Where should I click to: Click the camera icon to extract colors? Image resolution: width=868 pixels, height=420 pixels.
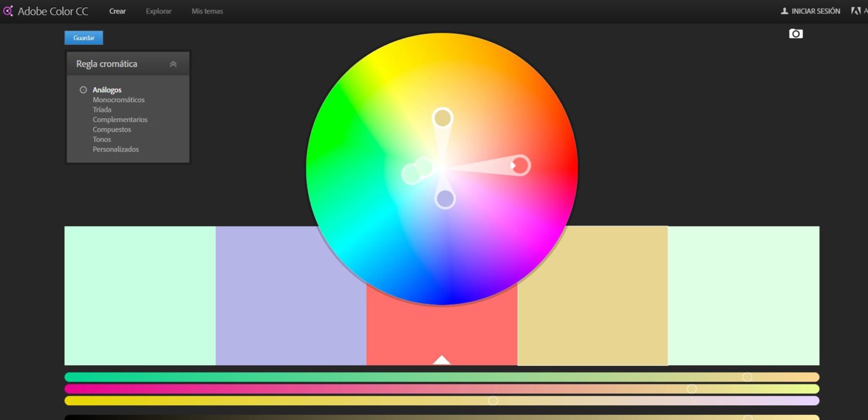coord(796,33)
